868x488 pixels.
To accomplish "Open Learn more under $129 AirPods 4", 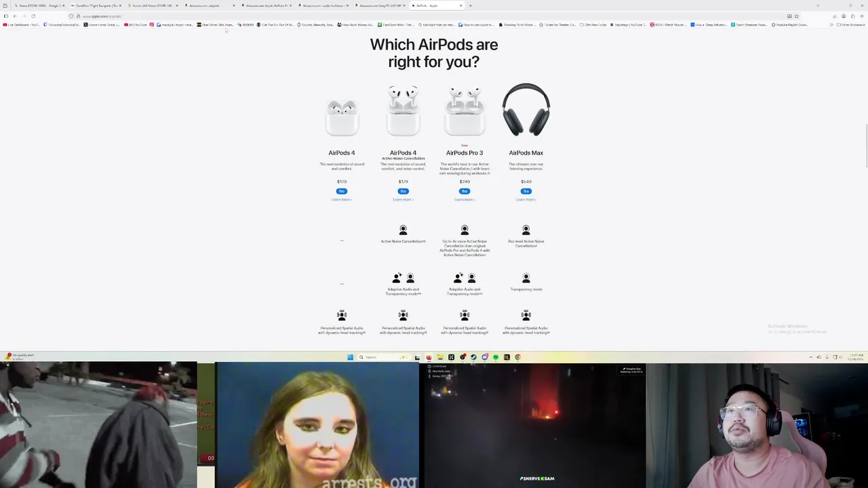I will click(342, 199).
